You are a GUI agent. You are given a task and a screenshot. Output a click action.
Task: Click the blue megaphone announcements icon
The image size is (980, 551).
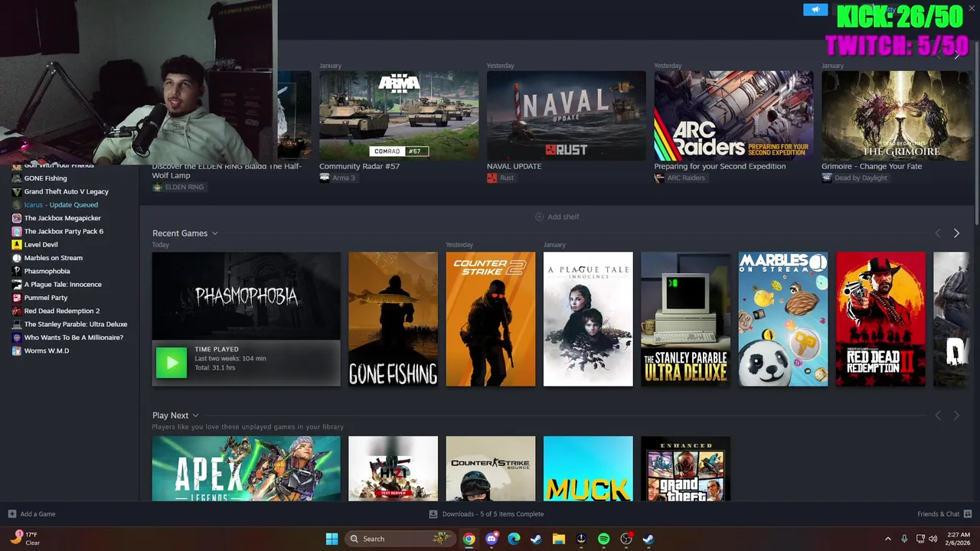815,9
